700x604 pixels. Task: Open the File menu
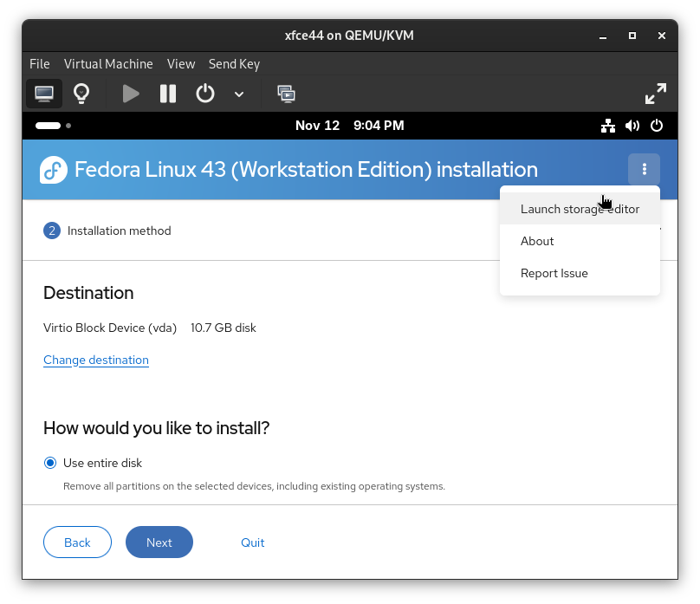tap(39, 64)
